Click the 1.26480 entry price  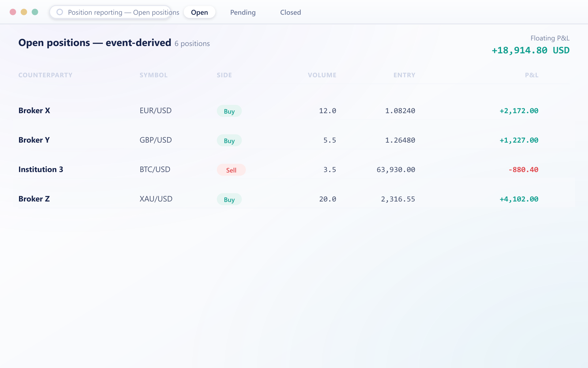400,140
